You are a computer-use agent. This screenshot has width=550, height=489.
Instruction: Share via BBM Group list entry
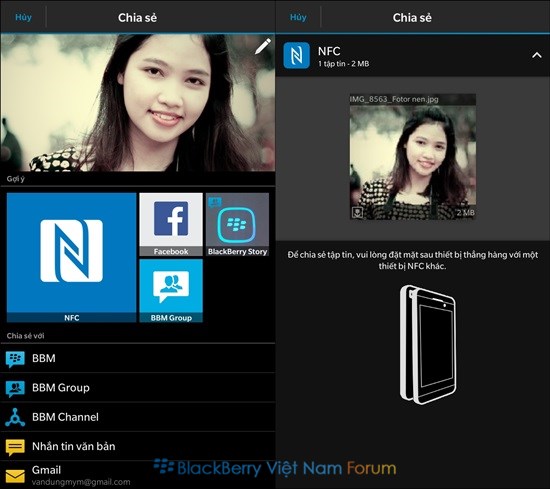[138, 388]
